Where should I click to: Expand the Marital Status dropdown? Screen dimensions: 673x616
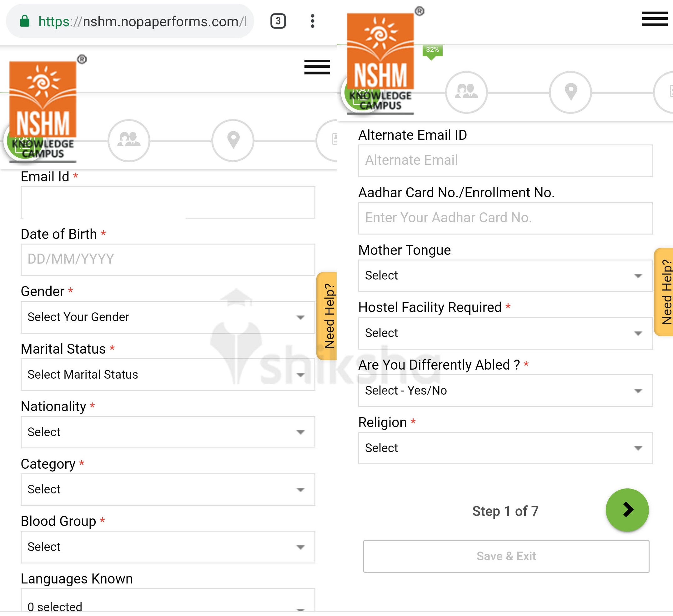(167, 375)
